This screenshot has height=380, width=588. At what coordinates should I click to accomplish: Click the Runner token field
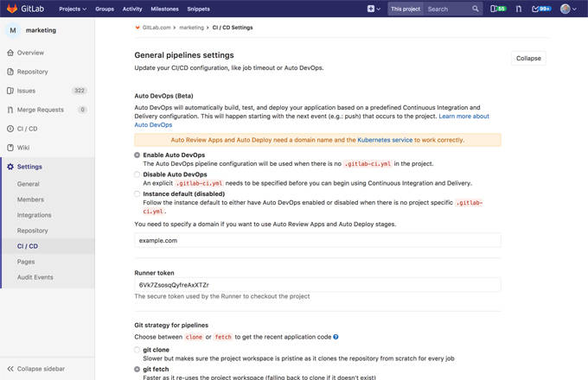pyautogui.click(x=317, y=284)
